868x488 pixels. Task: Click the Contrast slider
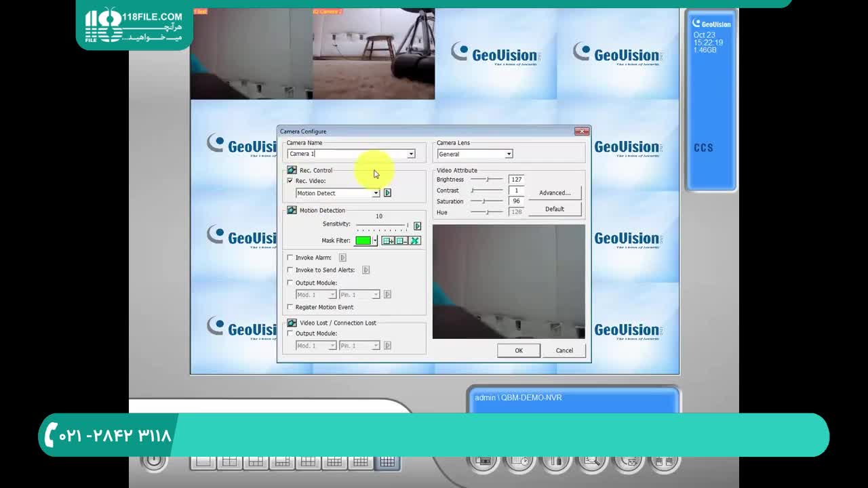pyautogui.click(x=488, y=190)
